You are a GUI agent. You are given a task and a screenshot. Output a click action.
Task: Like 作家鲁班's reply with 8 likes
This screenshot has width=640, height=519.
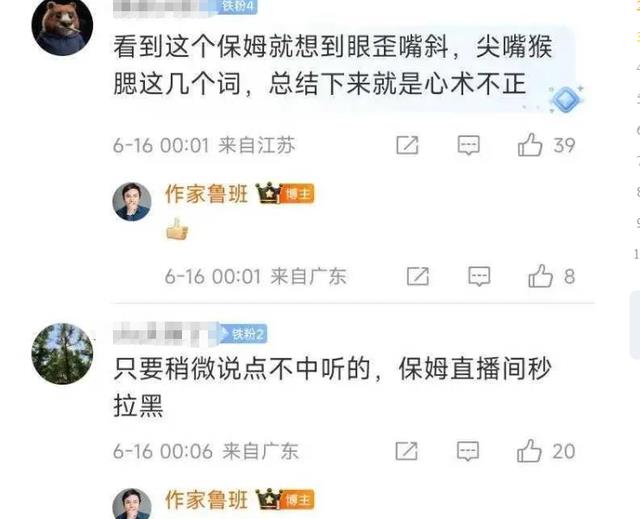coord(540,276)
